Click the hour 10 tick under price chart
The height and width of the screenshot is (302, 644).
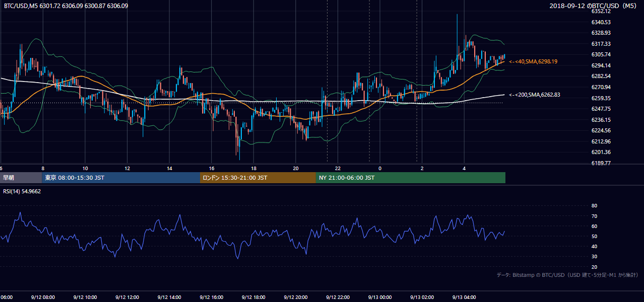[x=85, y=169]
